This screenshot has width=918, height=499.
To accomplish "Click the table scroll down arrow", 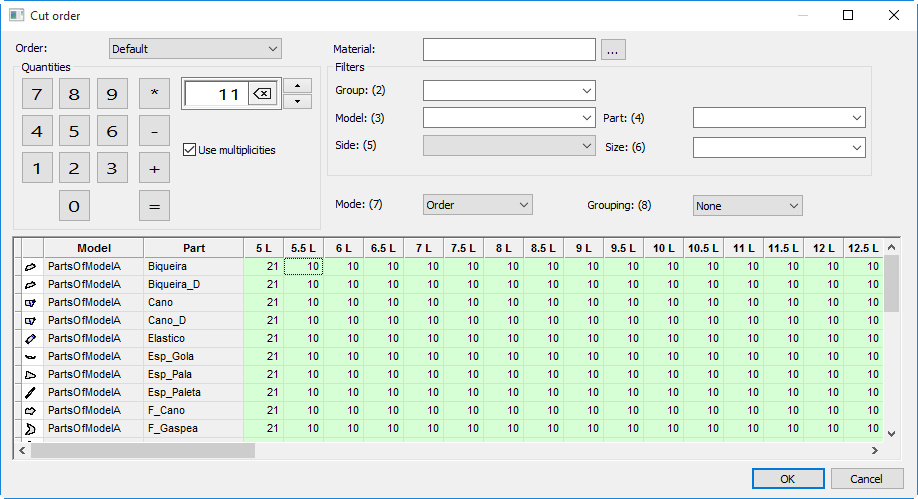I will (x=891, y=434).
